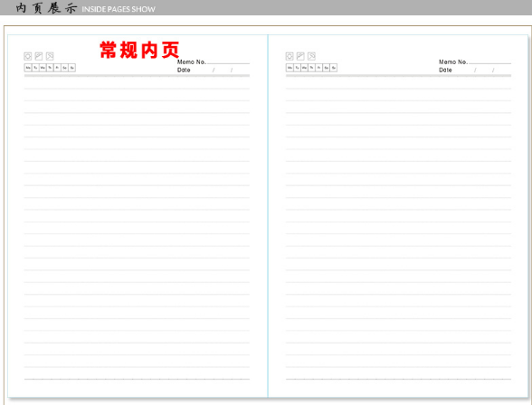This screenshot has width=532, height=405.
Task: Tick the Sa weekday box on right page
Action: 327,68
